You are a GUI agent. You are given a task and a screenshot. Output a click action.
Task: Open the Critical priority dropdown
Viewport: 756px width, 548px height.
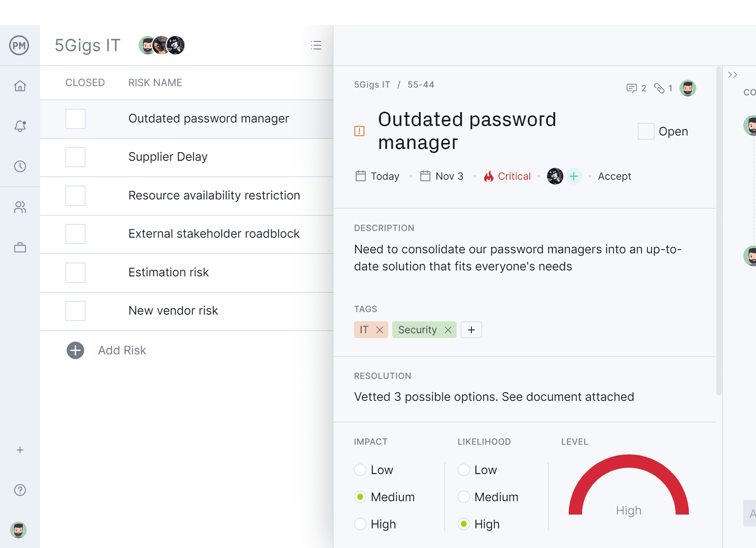pos(507,176)
